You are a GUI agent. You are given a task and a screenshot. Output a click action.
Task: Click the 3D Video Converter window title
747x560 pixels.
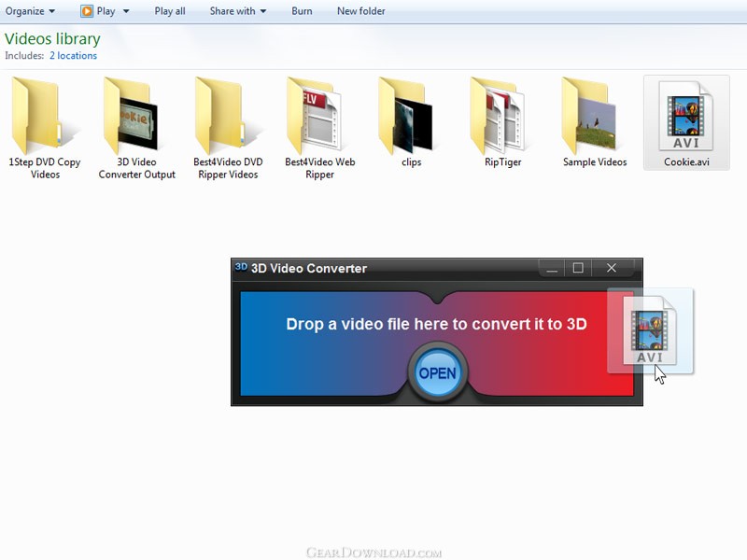tap(309, 268)
